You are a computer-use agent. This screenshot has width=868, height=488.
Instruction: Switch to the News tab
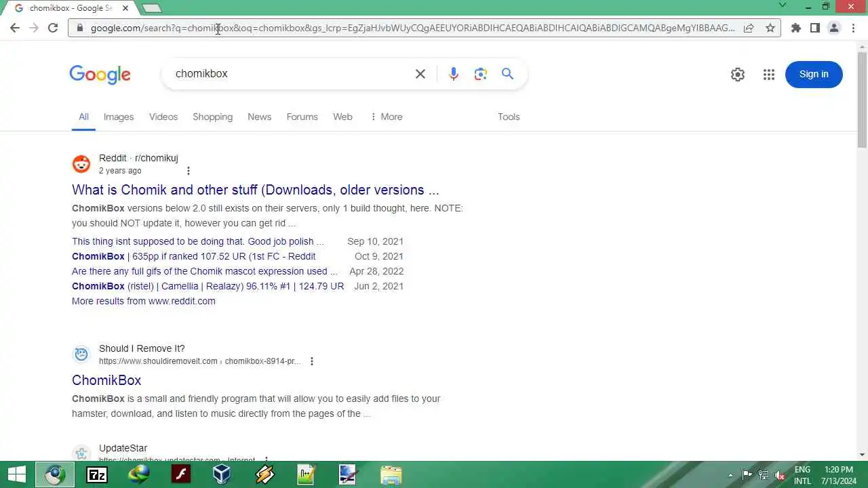point(259,117)
